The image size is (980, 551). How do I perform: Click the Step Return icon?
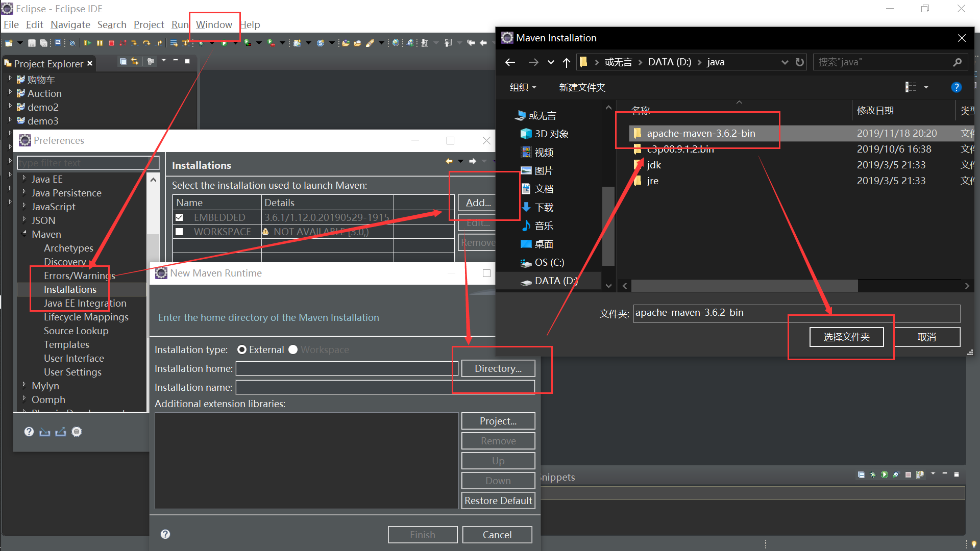click(159, 43)
